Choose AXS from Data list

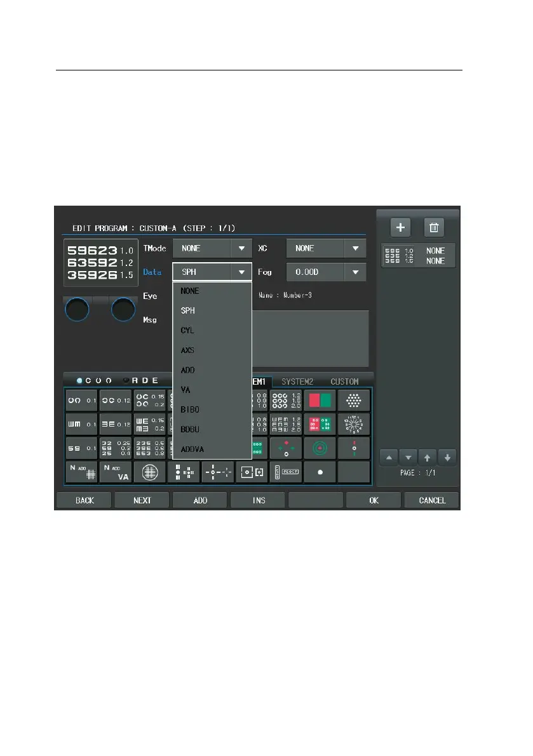(x=212, y=350)
